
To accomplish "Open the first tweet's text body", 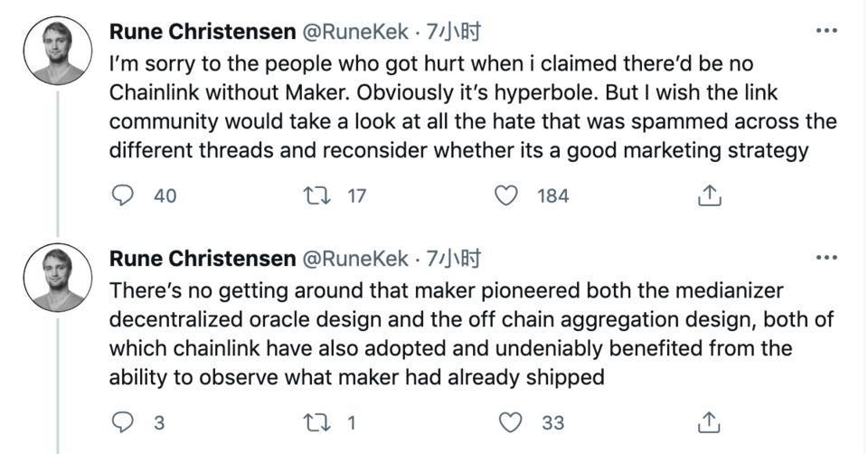I will pos(452,109).
